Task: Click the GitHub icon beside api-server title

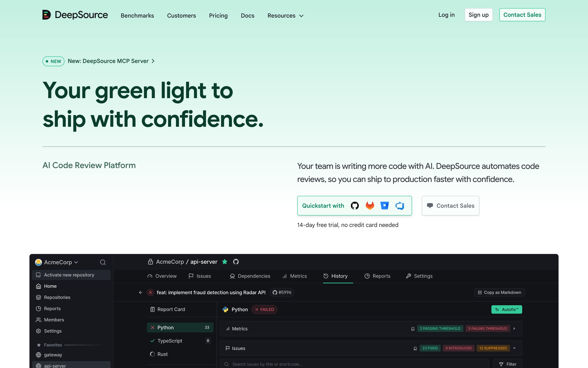Action: 236,262
